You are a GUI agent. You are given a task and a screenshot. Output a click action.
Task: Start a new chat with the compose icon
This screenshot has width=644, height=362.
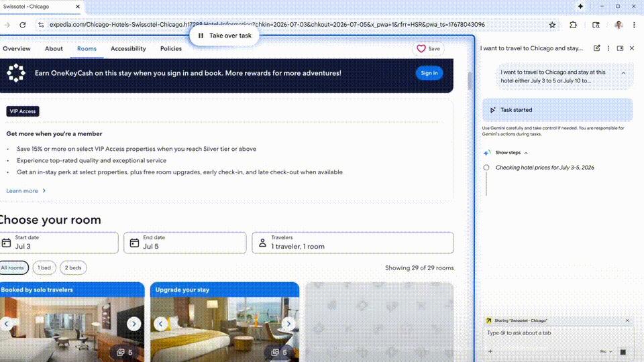(597, 48)
